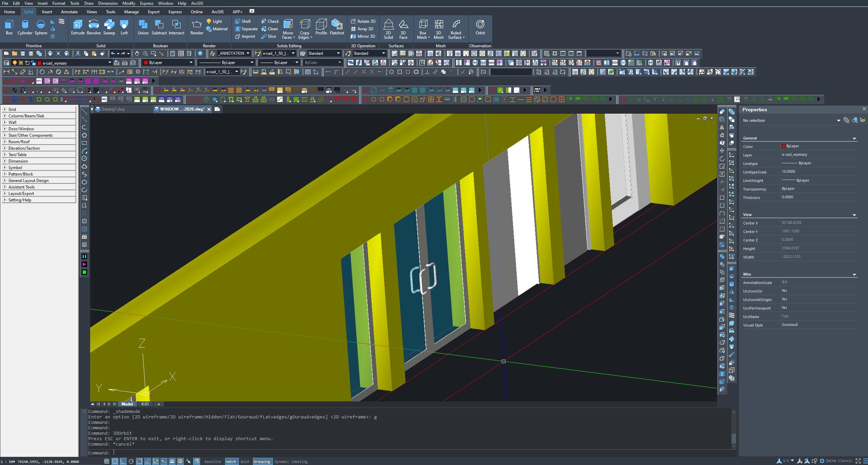Switch to the K-01 layout tab
Viewport: 868px width, 465px height.
(x=145, y=404)
